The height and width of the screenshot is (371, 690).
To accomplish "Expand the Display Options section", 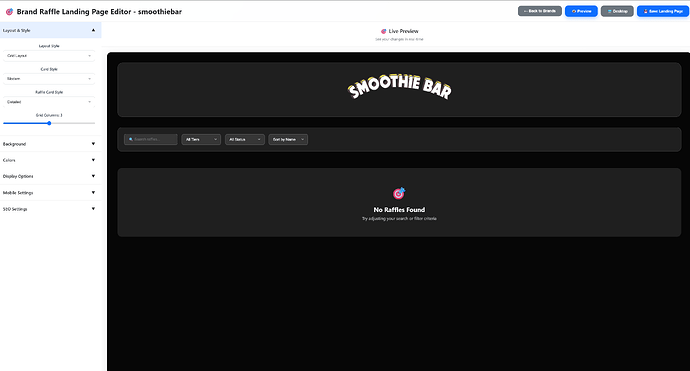I will (x=51, y=176).
